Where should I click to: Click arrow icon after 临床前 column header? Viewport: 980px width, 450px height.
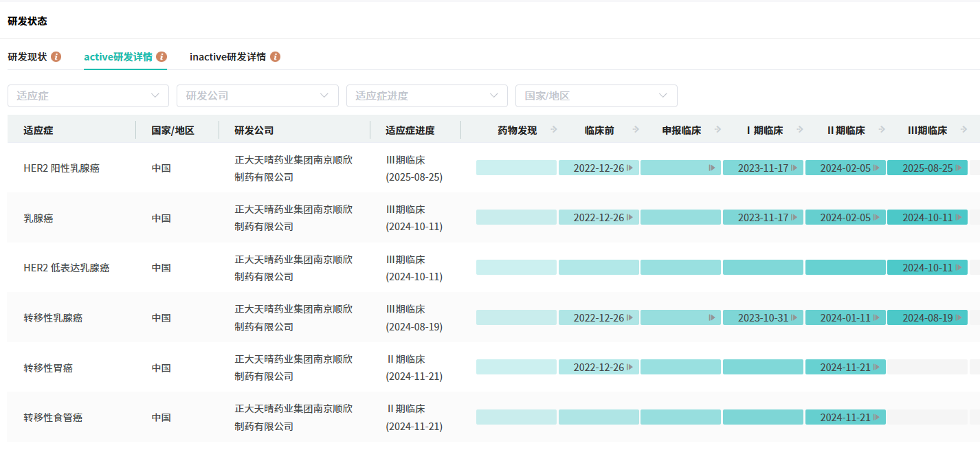click(636, 129)
